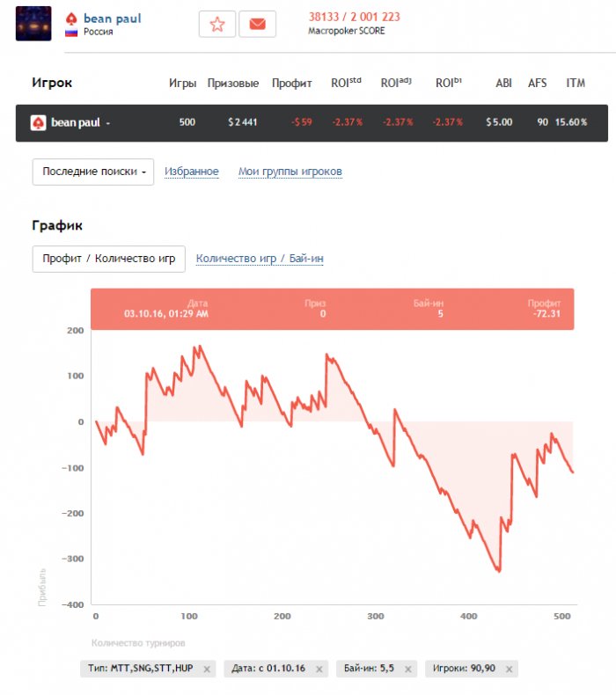This screenshot has height=695, width=616.
Task: Expand the Последние поиски dropdown
Action: (x=93, y=172)
